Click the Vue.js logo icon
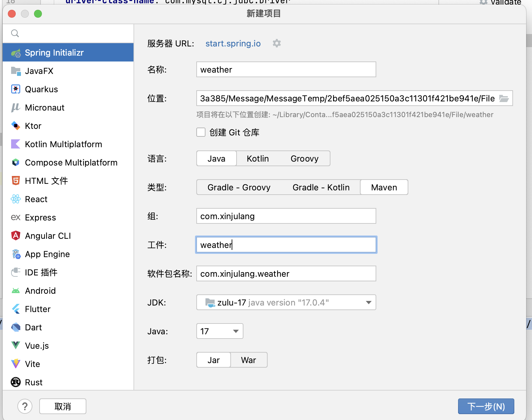 [x=16, y=346]
